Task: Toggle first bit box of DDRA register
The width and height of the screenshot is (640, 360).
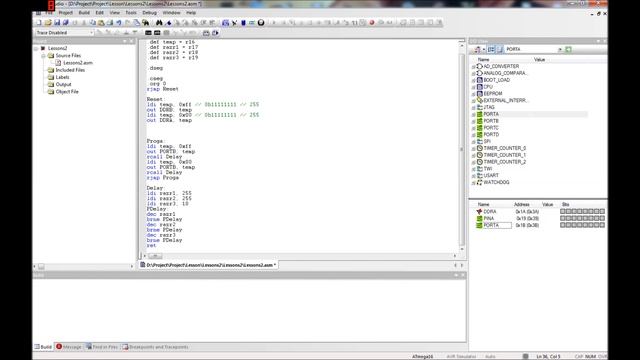Action: pyautogui.click(x=563, y=211)
